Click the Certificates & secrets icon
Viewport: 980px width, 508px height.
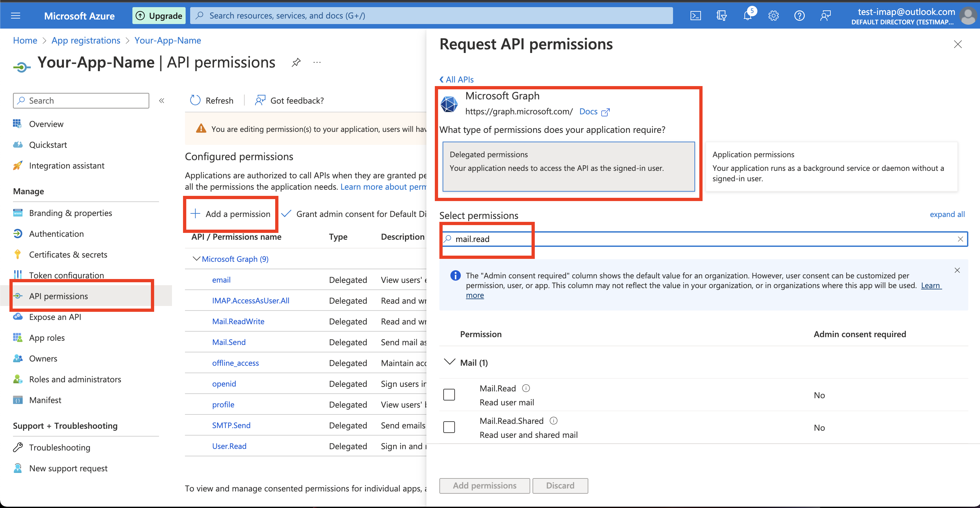(18, 254)
